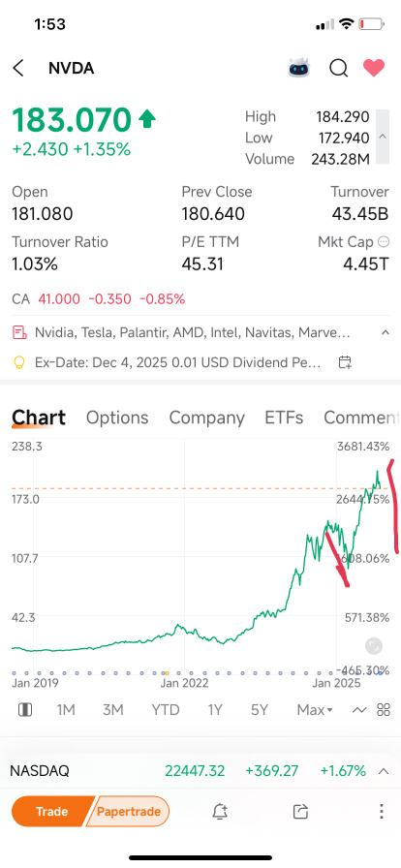The width and height of the screenshot is (401, 868).
Task: Open the AI robot assistant icon
Action: point(299,68)
